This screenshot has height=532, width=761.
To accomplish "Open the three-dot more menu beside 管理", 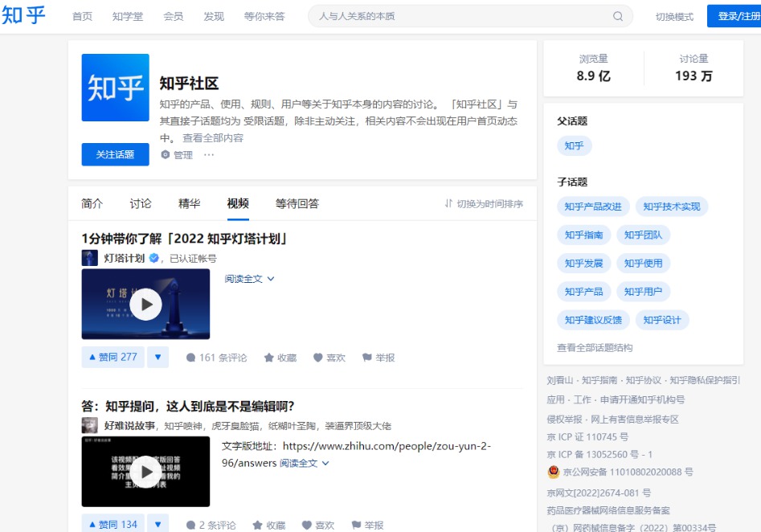I will point(209,155).
